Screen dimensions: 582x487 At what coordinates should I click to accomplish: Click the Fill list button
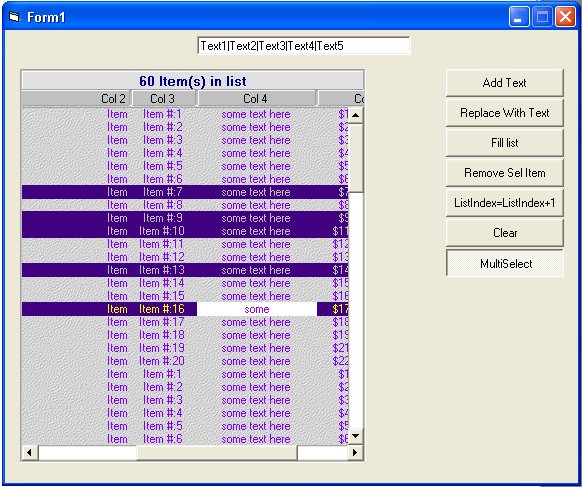[505, 143]
